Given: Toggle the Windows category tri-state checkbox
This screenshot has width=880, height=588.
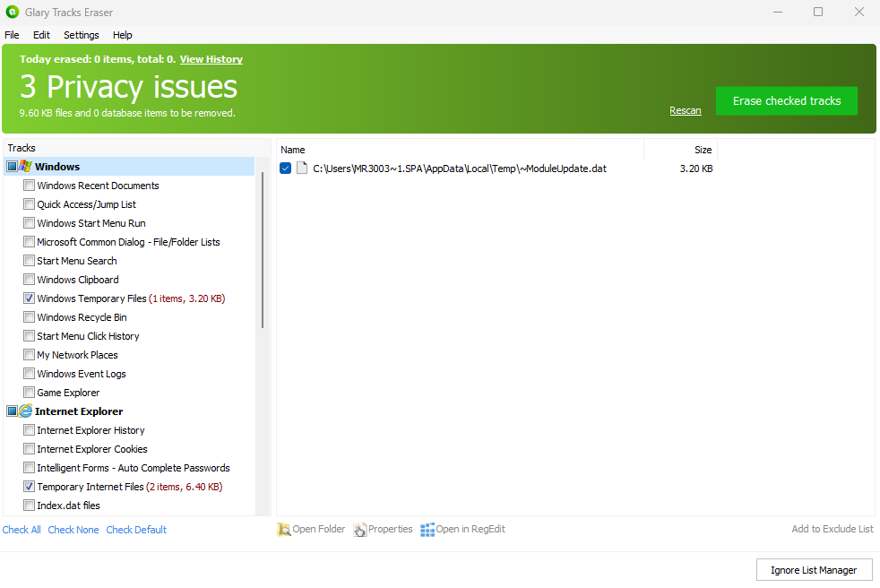Looking at the screenshot, I should [12, 167].
